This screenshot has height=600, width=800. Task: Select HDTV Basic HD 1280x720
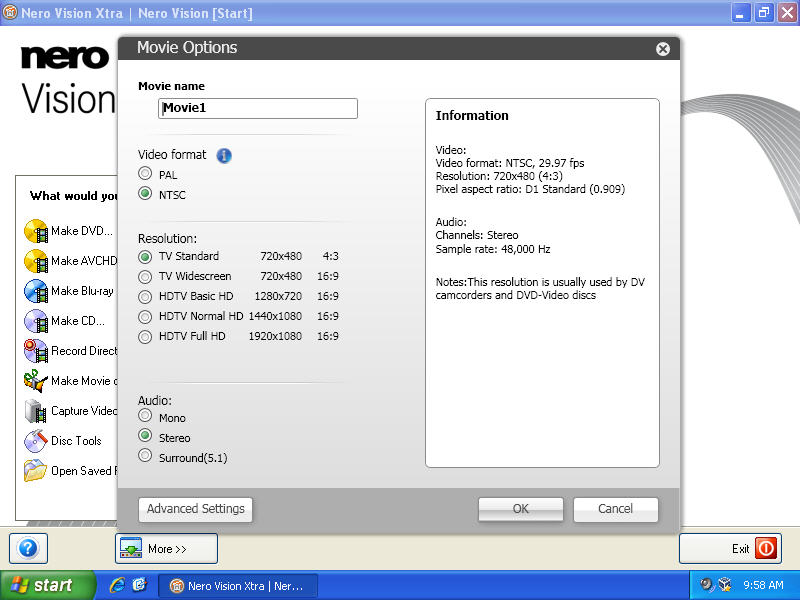pos(145,296)
